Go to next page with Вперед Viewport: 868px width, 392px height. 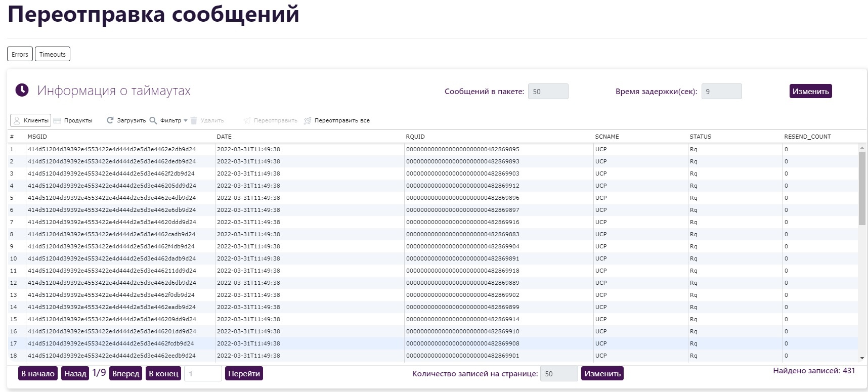click(125, 374)
